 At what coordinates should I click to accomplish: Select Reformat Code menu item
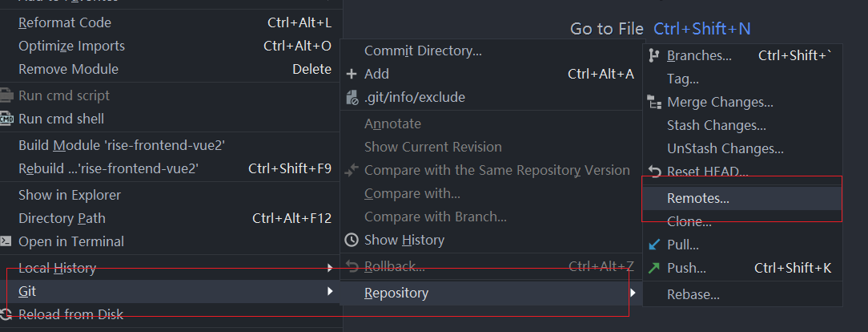(171, 22)
